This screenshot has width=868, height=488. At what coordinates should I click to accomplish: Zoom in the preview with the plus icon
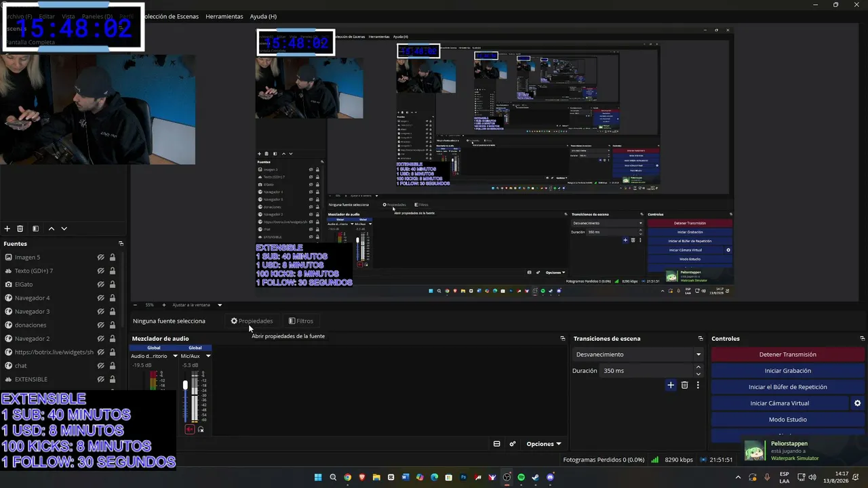coord(163,305)
